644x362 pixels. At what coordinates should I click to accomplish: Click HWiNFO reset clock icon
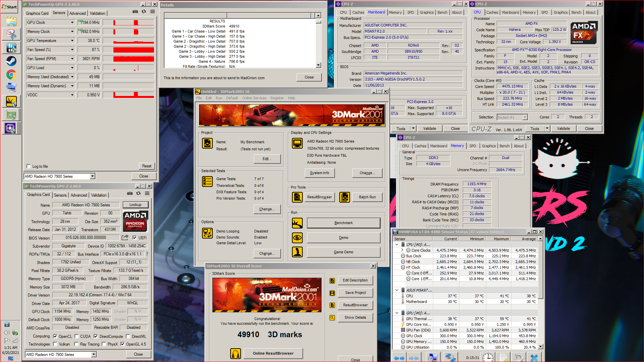488,358
